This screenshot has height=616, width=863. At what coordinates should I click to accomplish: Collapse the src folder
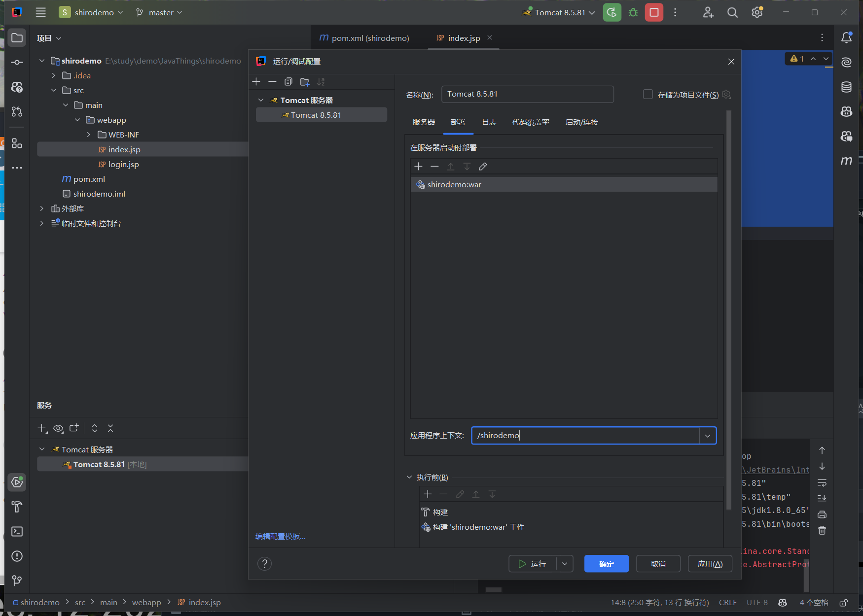54,90
